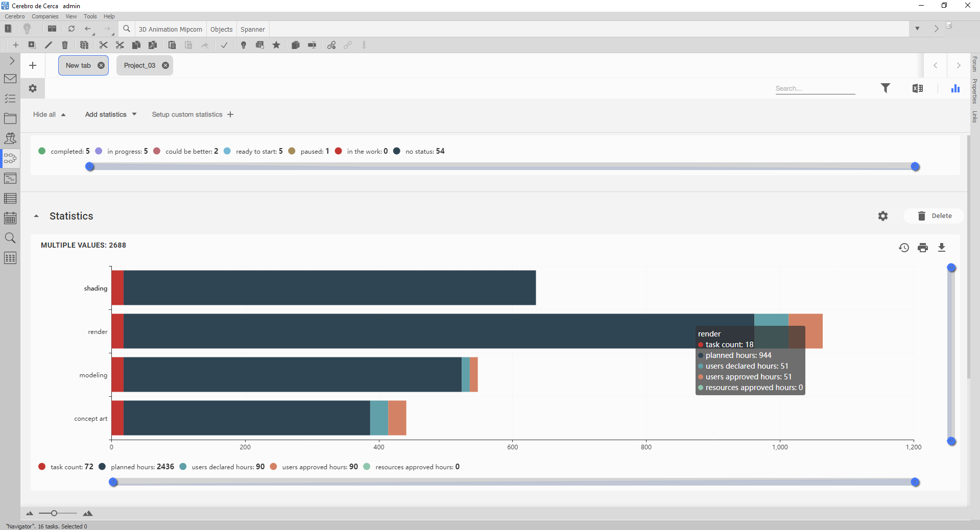
Task: Open the to-do checklist in the left sidebar
Action: pyautogui.click(x=10, y=99)
